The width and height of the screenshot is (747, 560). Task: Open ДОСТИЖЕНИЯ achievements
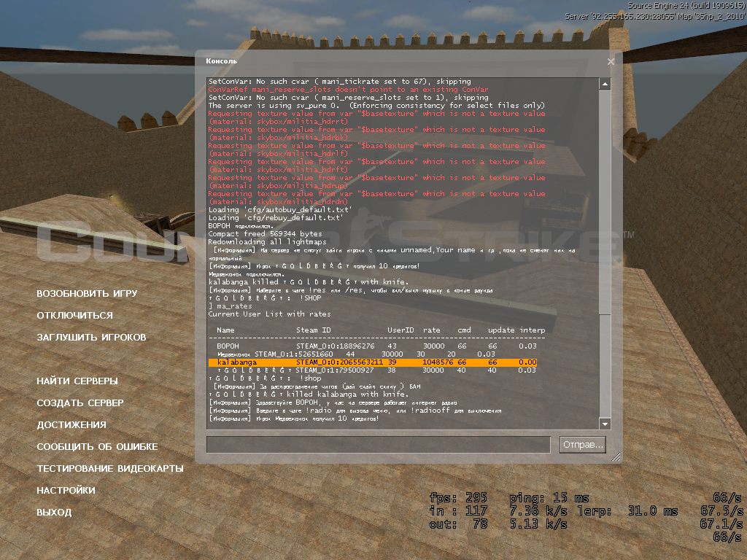[x=71, y=425]
